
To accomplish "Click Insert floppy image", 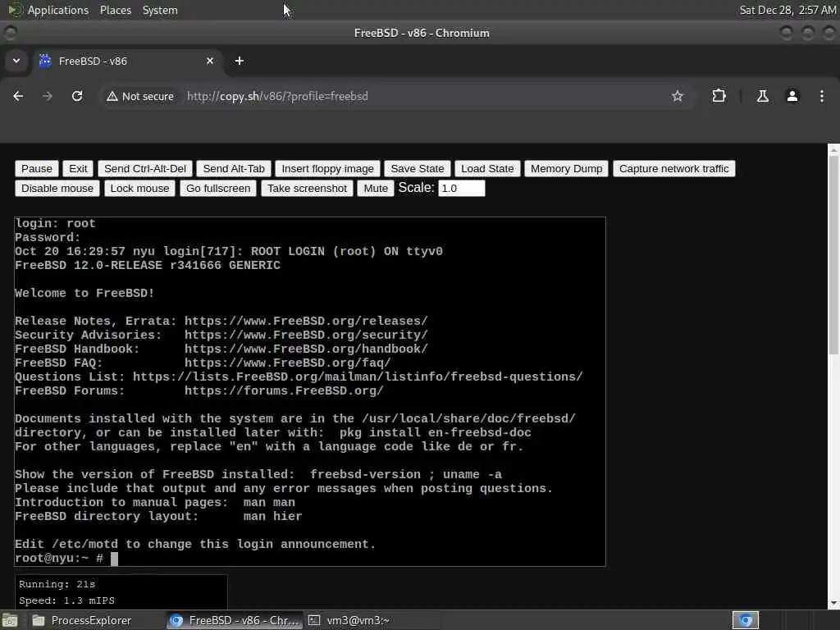I will click(x=328, y=169).
